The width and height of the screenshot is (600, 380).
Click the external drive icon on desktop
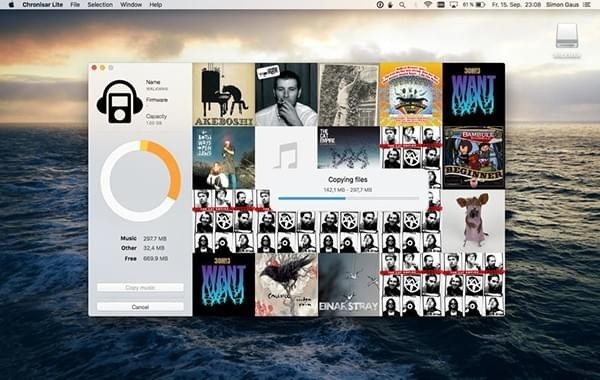coord(567,36)
